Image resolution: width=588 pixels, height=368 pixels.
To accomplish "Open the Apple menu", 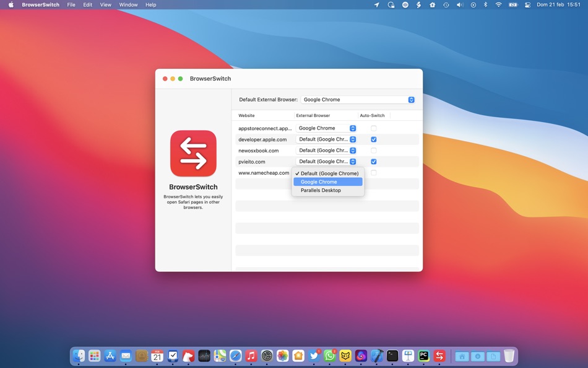I will 11,5.
